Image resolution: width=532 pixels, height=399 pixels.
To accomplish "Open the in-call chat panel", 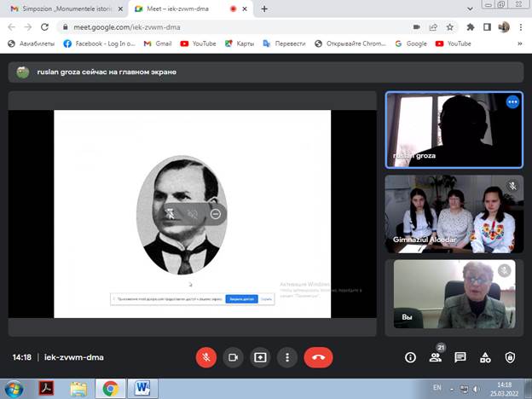I will 460,357.
